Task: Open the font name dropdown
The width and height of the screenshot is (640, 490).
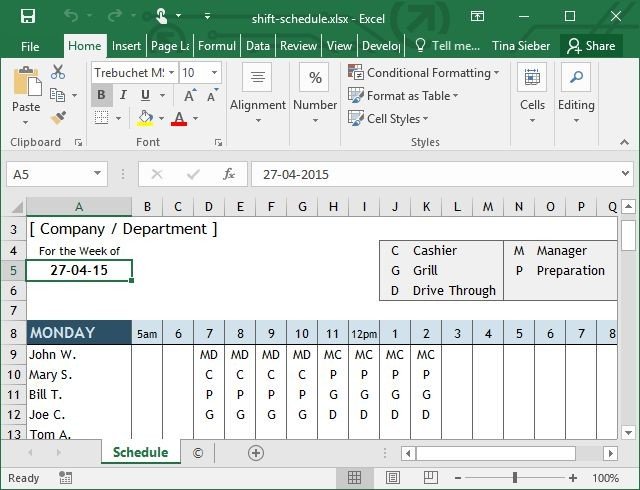Action: pos(172,73)
